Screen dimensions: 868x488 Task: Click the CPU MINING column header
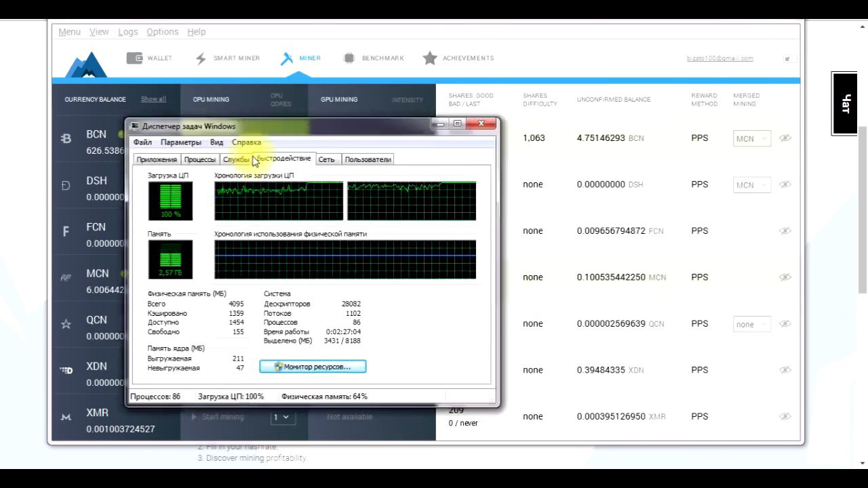click(211, 100)
